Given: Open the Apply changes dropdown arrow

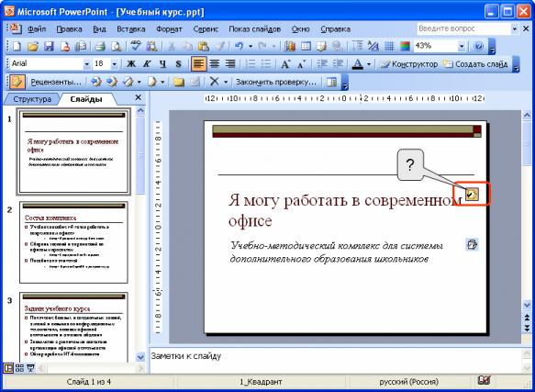Looking at the screenshot, I should 139,83.
